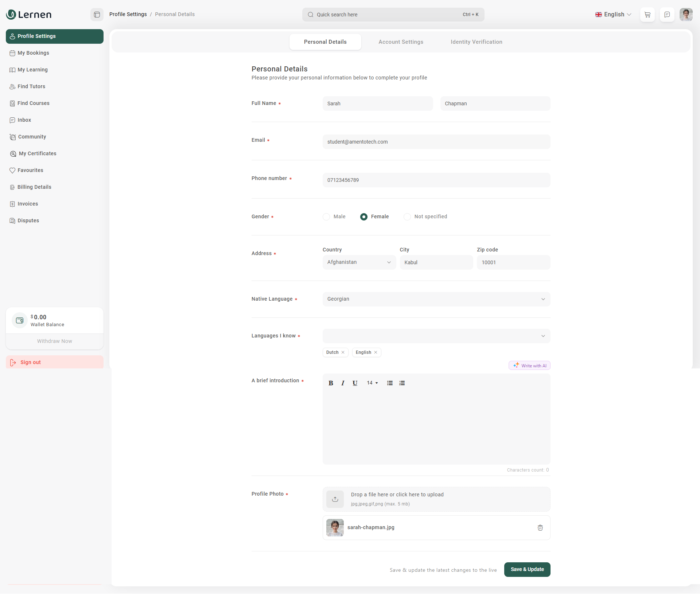Switch to the Identity Verification tab
The image size is (700, 594).
pos(476,42)
